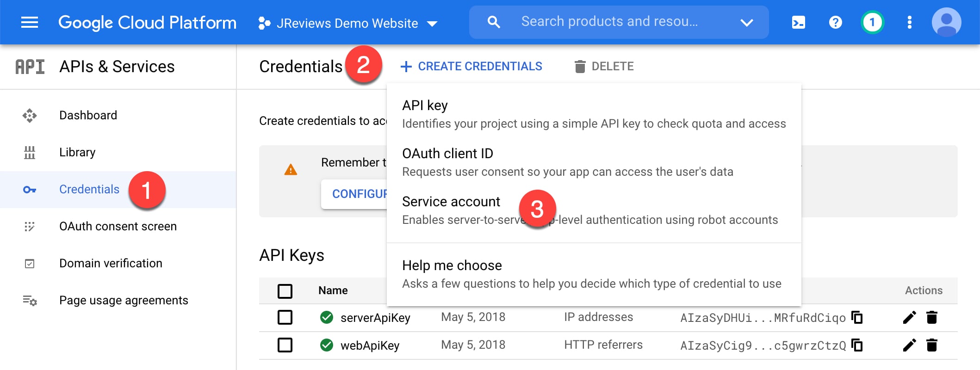Open the hamburger navigation menu
Image resolution: width=980 pixels, height=370 pixels.
click(x=30, y=22)
